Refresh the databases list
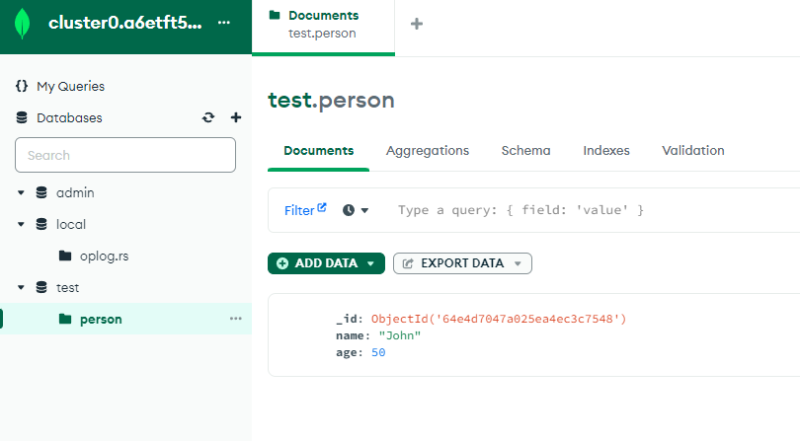The image size is (800, 441). coord(208,118)
